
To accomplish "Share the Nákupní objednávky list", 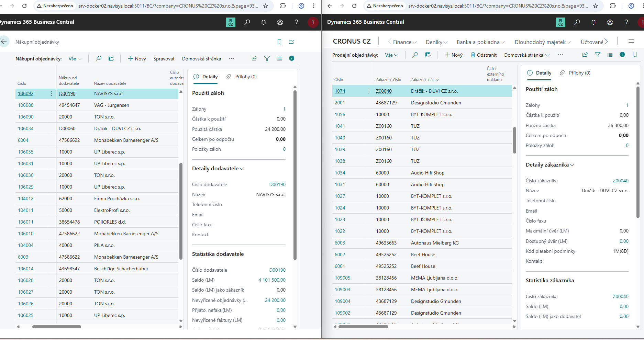I will 254,58.
